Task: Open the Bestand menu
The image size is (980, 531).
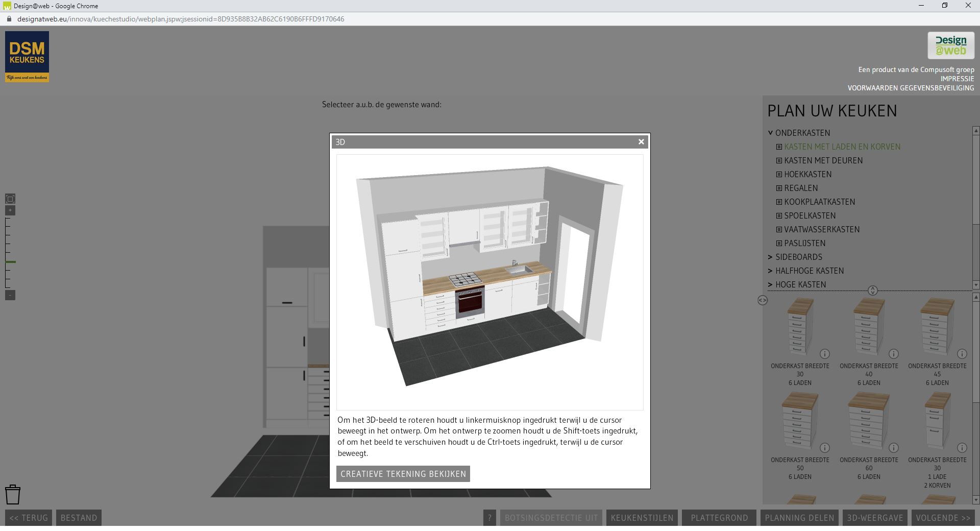Action: (79, 518)
